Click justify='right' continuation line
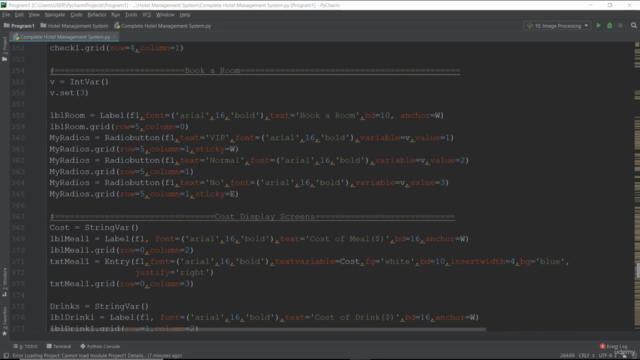The image size is (640, 360). tap(175, 272)
